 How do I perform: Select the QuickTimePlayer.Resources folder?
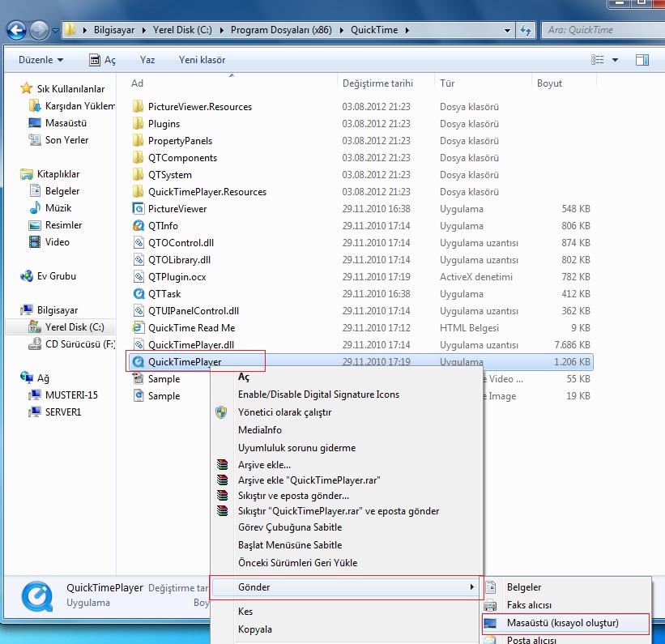[x=207, y=192]
